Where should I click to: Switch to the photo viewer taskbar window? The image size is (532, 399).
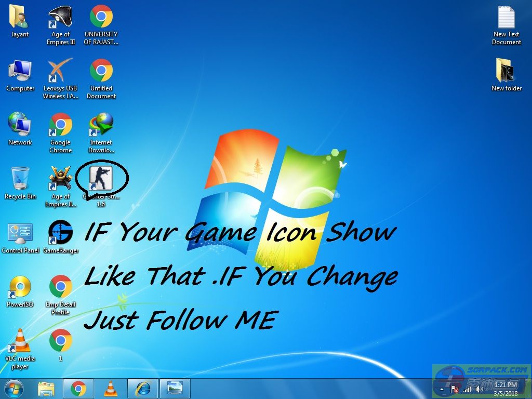[x=175, y=388]
